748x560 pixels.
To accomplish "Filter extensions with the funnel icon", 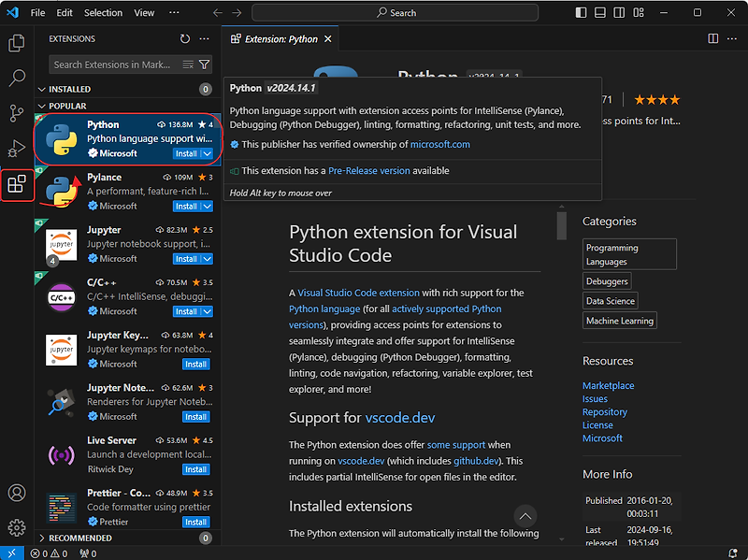I will (204, 65).
